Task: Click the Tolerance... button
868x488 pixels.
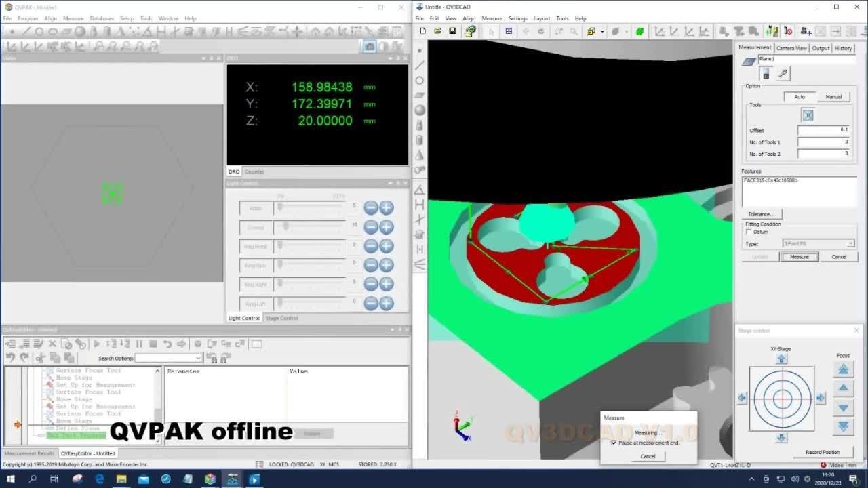Action: click(x=760, y=214)
